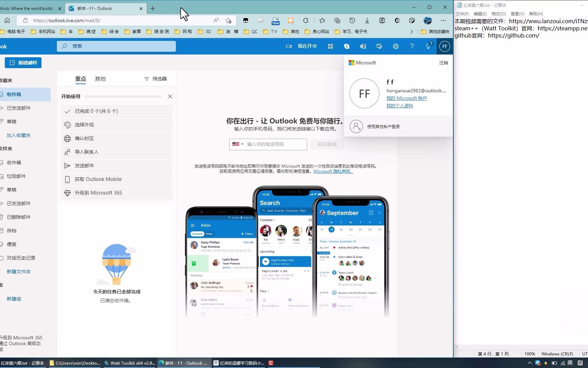Close the 开始使用 getting started panel
588x368 pixels.
pyautogui.click(x=170, y=96)
